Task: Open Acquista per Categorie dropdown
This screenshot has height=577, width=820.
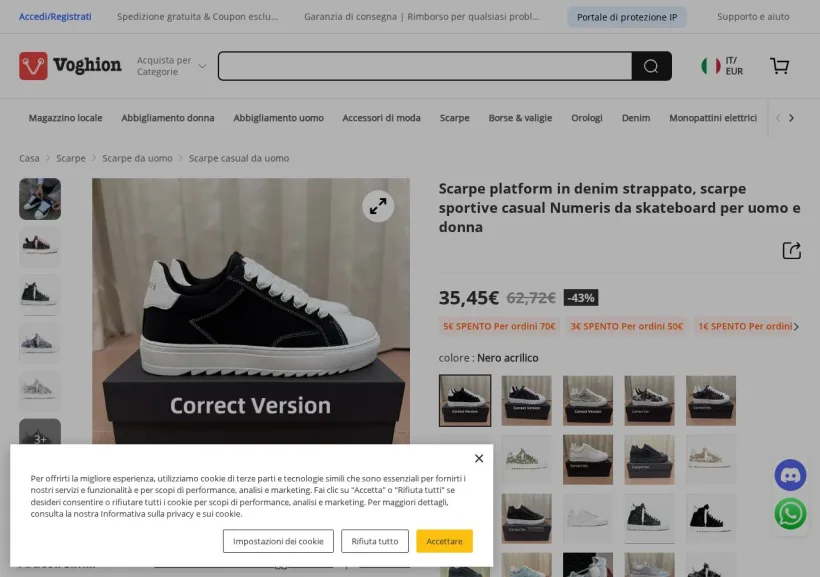Action: point(171,66)
